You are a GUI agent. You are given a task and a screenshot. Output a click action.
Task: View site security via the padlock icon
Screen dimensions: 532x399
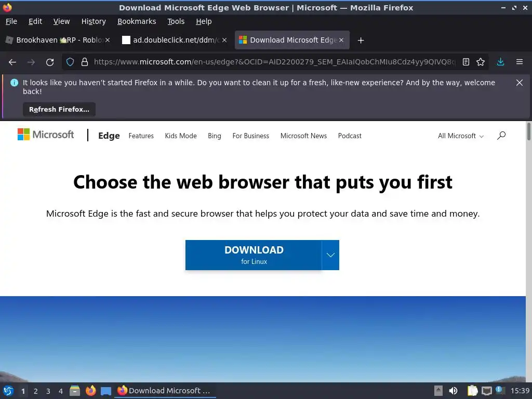coord(85,62)
